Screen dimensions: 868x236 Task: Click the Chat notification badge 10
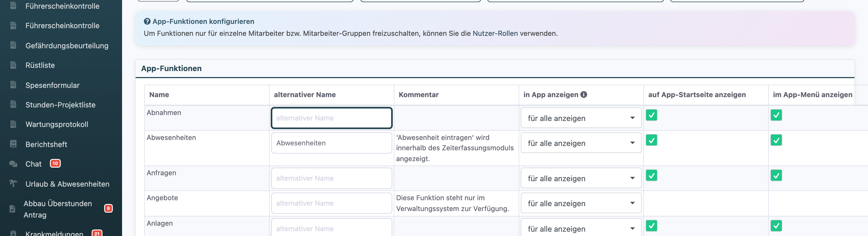55,164
